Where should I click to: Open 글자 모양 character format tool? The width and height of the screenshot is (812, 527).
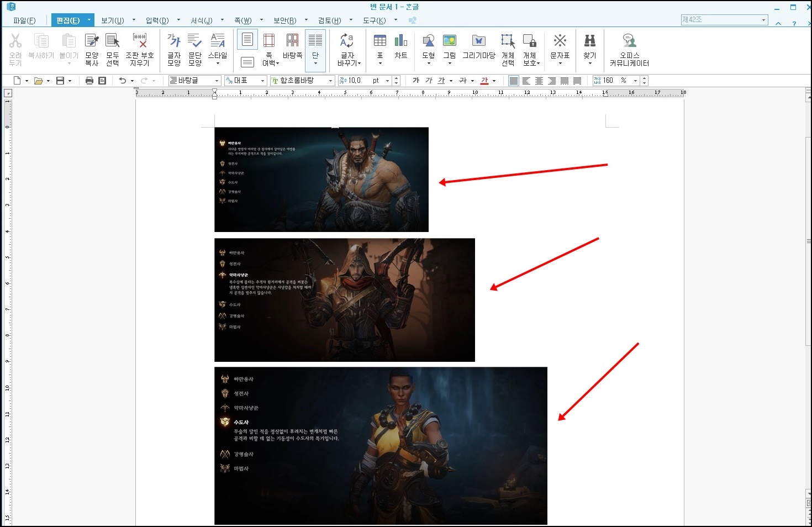click(x=174, y=50)
